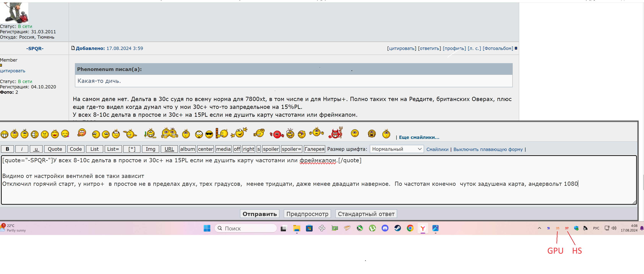Insert the sunglasses cool smiley

209,134
